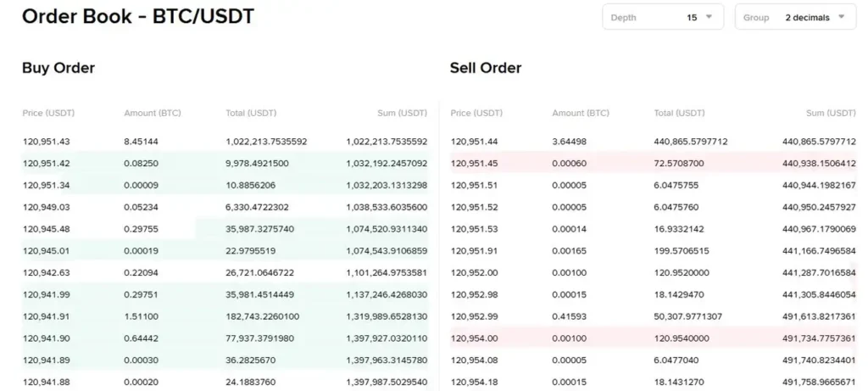The height and width of the screenshot is (391, 868).
Task: Click the Order Book - BTC/USDT title
Action: pos(137,16)
